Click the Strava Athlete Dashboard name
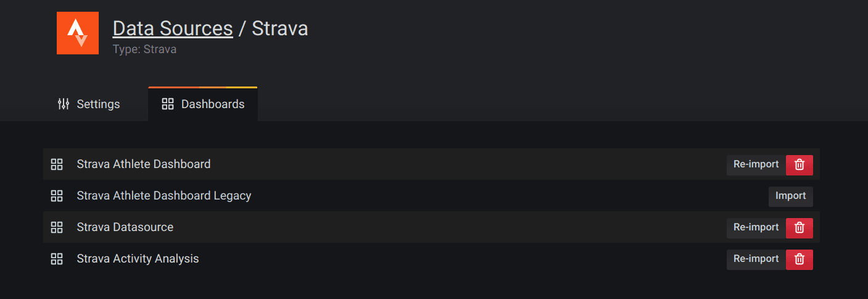 tap(144, 164)
